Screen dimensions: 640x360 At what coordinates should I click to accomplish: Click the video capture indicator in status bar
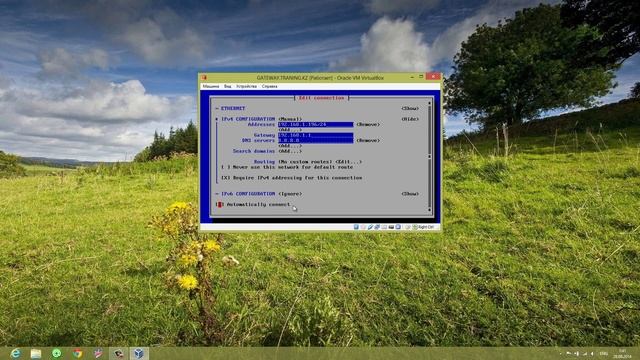[x=398, y=227]
